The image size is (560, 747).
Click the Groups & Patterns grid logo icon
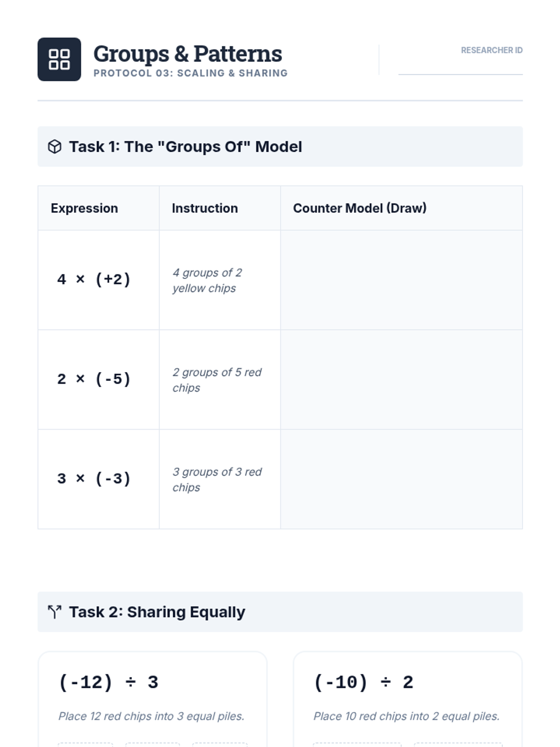pyautogui.click(x=59, y=59)
